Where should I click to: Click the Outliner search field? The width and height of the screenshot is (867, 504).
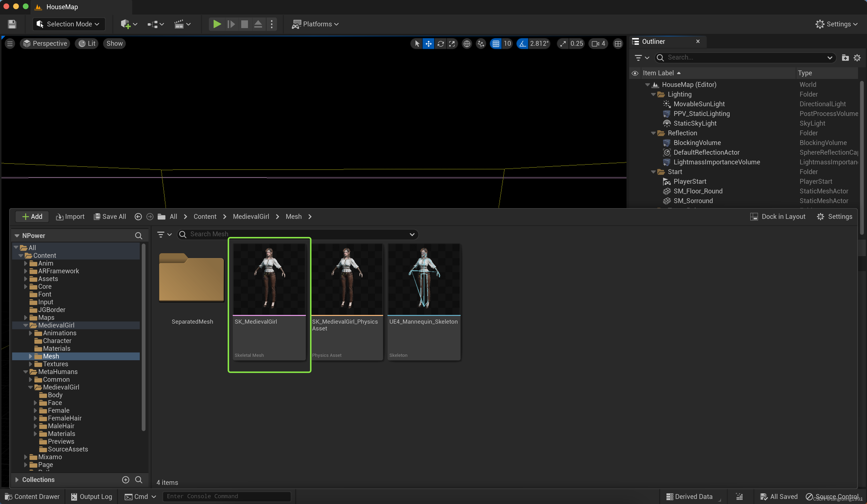point(745,57)
